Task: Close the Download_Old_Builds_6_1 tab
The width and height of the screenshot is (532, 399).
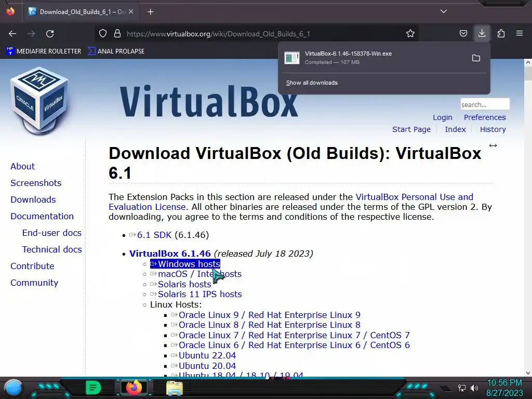Action: [131, 11]
